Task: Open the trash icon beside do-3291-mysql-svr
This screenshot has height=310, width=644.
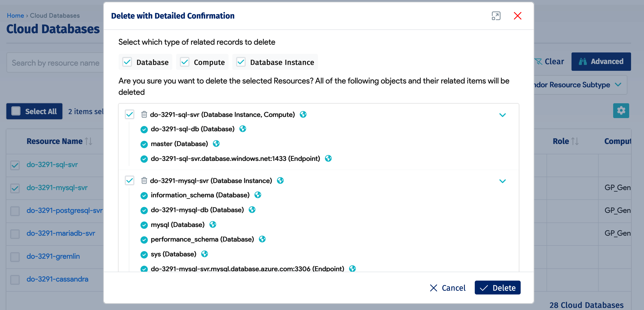Action: [x=144, y=181]
